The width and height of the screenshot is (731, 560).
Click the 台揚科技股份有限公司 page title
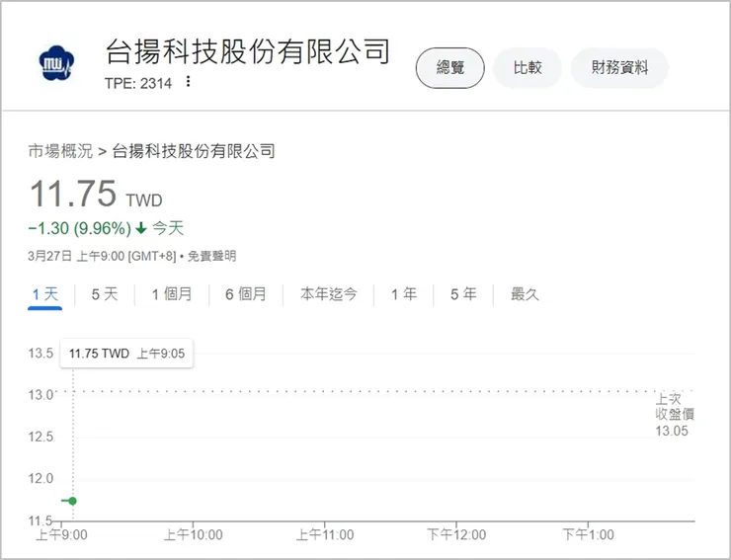pyautogui.click(x=248, y=50)
